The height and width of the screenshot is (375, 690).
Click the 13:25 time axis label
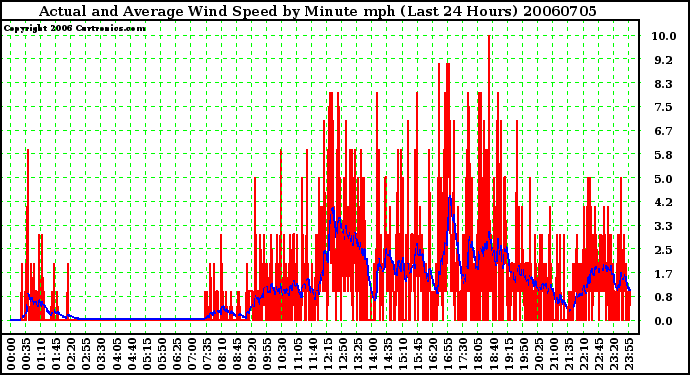[357, 354]
